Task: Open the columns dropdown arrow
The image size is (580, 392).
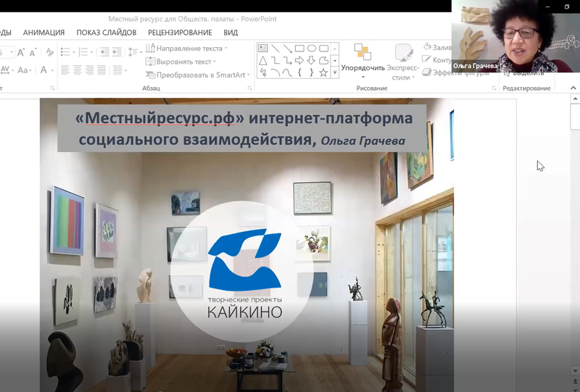Action: pos(125,70)
